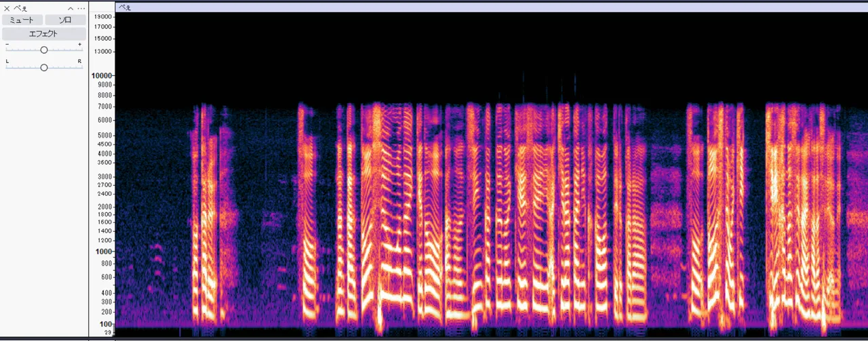Open the track options menu (three dots)
The height and width of the screenshot is (341, 868).
(x=81, y=8)
